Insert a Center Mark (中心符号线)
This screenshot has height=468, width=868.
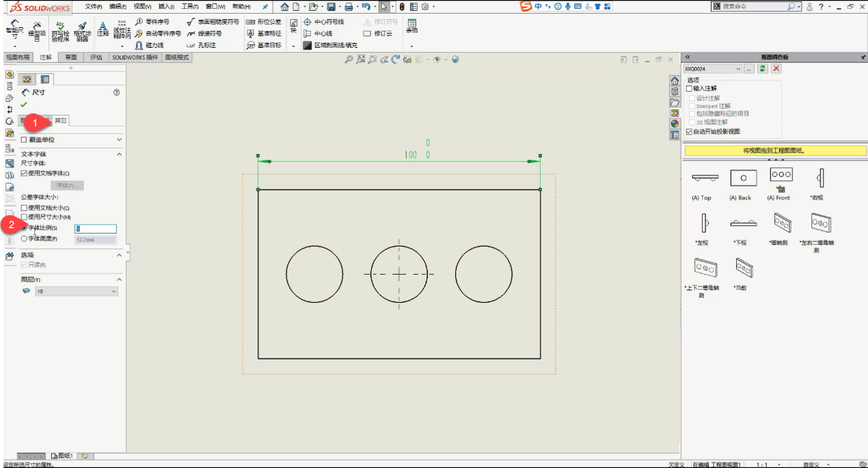click(x=324, y=22)
